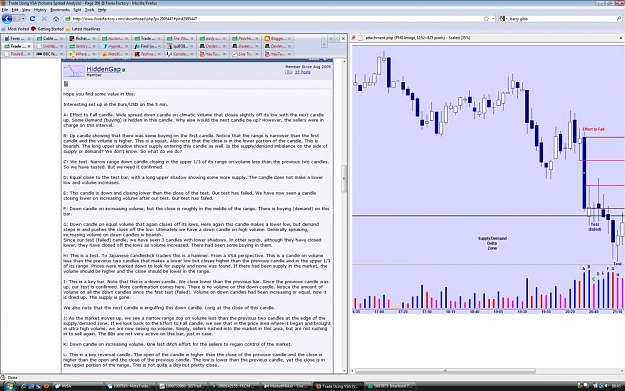Screen dimensions: 625x391
Task: Switch to the 'Techno...' tab
Action: pyautogui.click(x=147, y=54)
